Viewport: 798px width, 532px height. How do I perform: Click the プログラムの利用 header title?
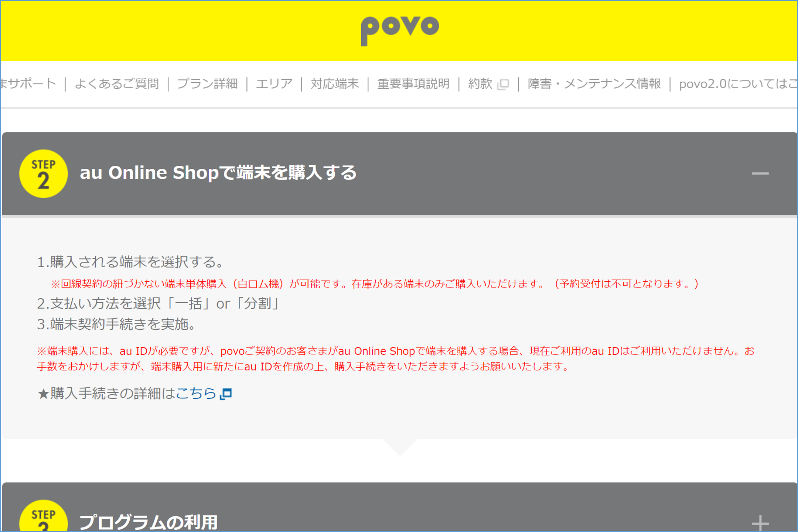pos(149,522)
